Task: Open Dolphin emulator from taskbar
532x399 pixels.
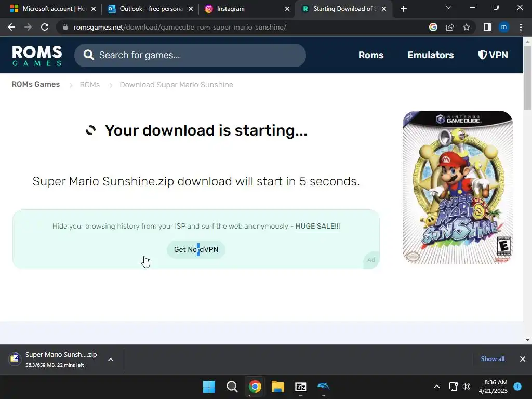Action: coord(323,386)
